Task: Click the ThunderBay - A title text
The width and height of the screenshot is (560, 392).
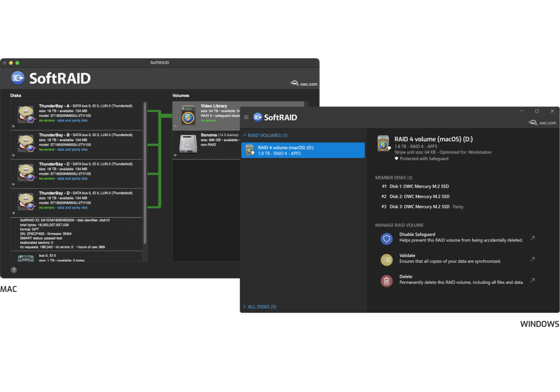Action: pyautogui.click(x=54, y=106)
